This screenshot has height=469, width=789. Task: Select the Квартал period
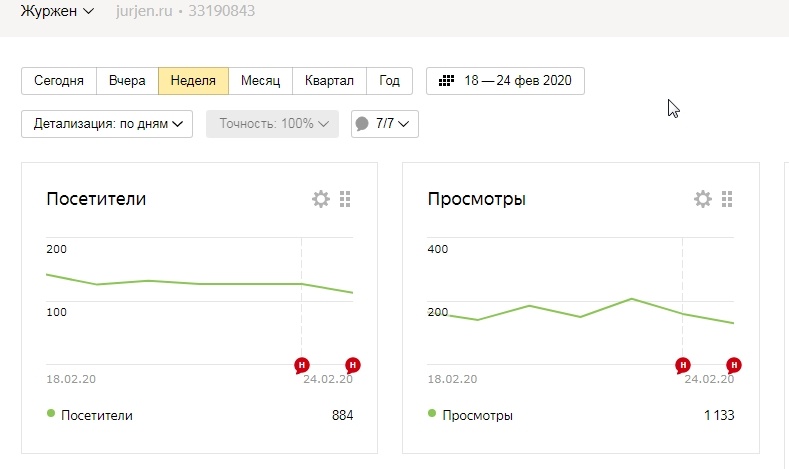pos(329,81)
